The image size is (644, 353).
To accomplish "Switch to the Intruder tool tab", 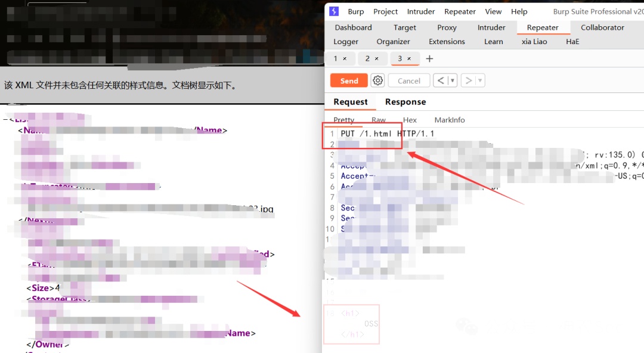I will 491,27.
